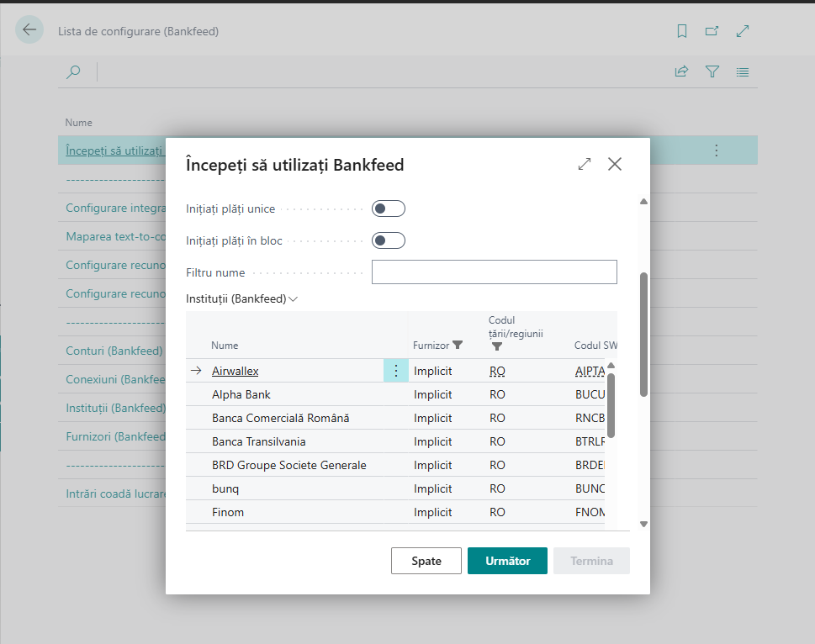Focus the Filtru nume field
Image resolution: width=815 pixels, height=644 pixels.
[495, 272]
